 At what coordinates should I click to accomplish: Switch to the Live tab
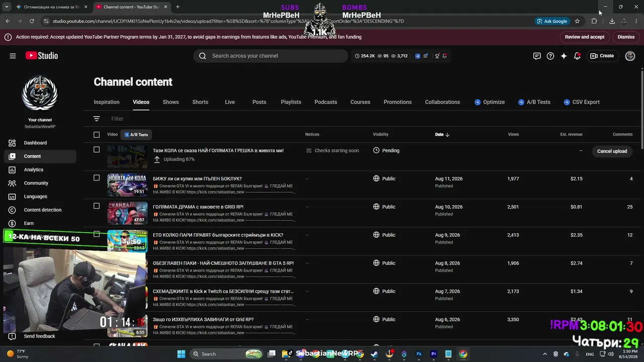coord(230,102)
